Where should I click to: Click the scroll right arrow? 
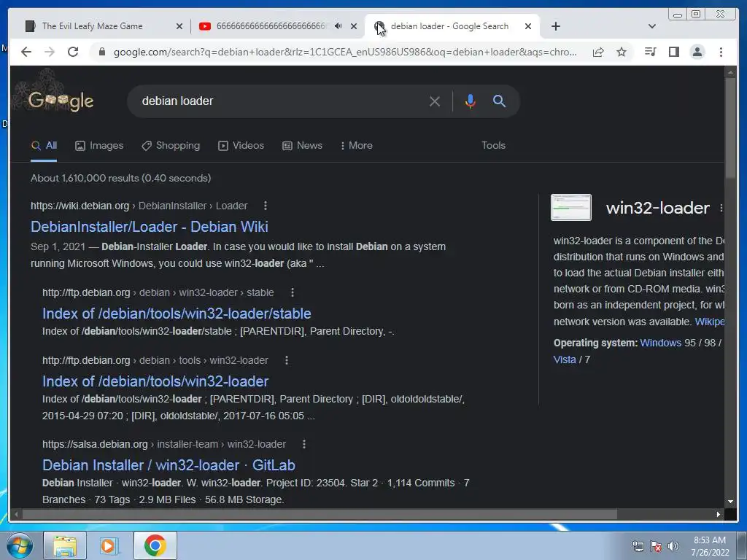click(719, 514)
